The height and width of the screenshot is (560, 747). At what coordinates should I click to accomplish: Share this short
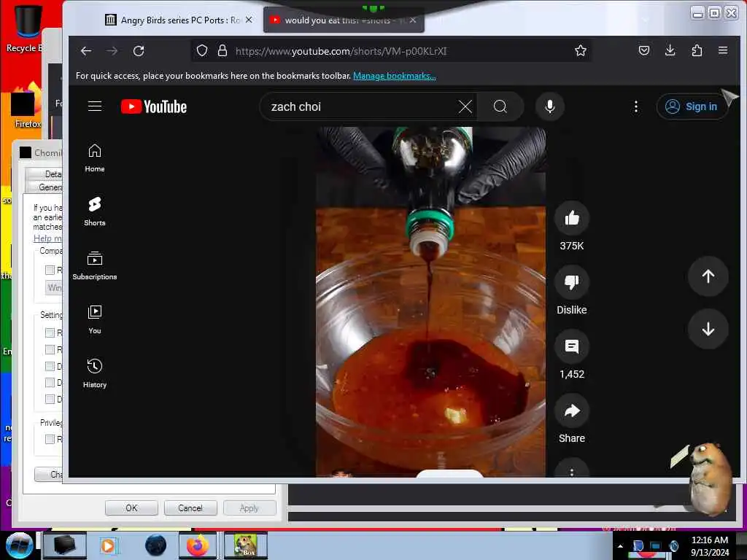point(572,411)
